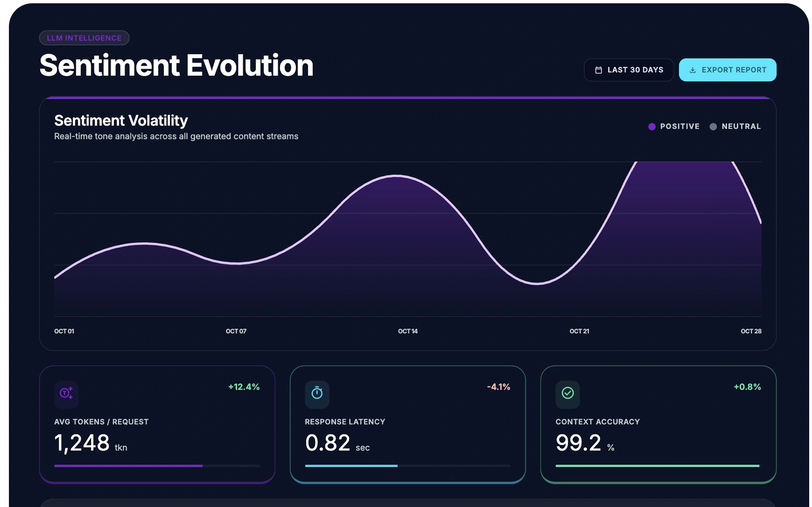Click the download icon in Export Report
Screen dimensions: 812x507
point(693,70)
